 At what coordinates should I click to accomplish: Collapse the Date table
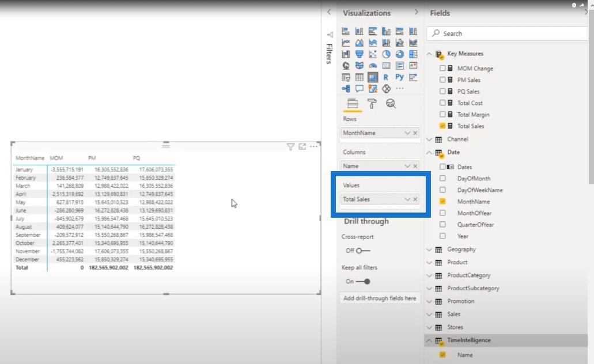(x=429, y=153)
